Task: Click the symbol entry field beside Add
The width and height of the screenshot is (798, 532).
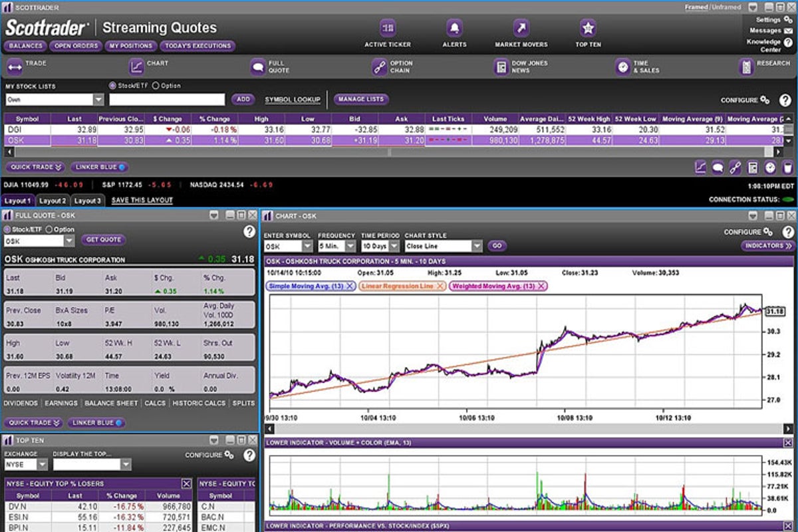Action: click(x=168, y=99)
